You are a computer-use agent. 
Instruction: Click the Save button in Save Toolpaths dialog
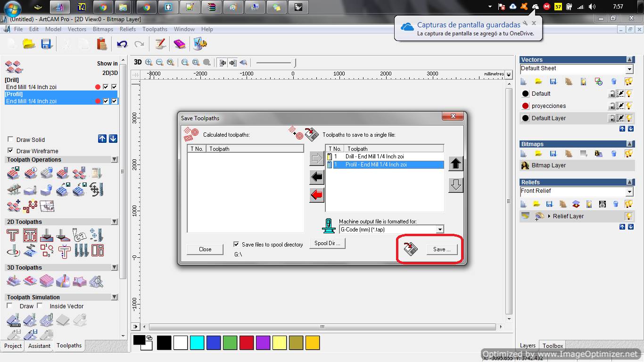pos(442,249)
